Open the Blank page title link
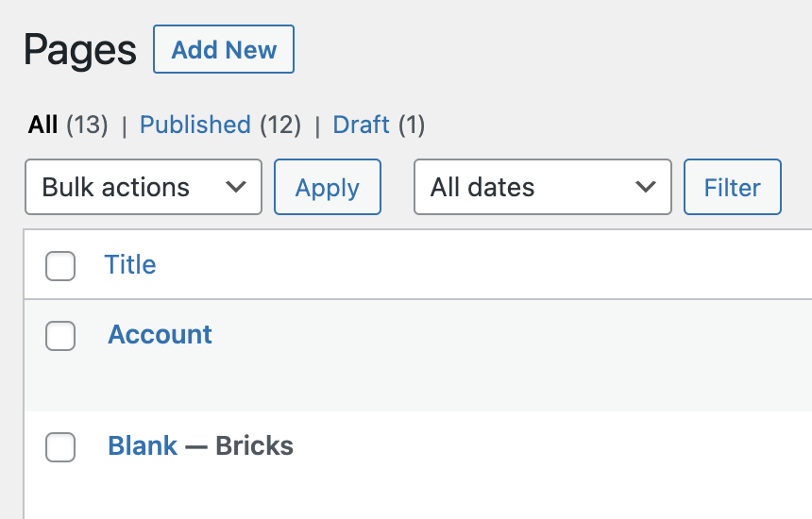Viewport: 812px width, 519px height. (x=143, y=445)
